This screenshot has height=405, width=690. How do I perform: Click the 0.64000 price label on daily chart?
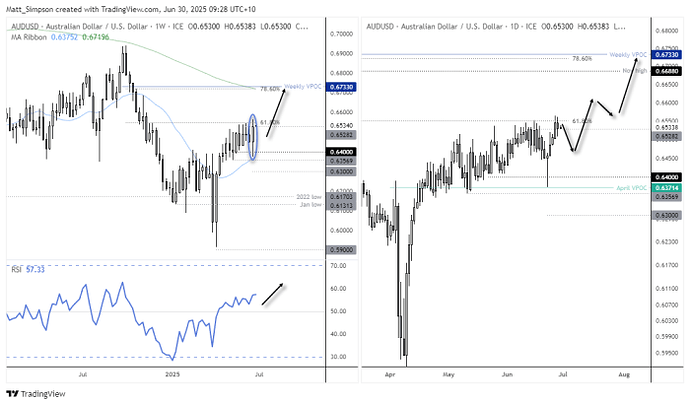click(667, 177)
